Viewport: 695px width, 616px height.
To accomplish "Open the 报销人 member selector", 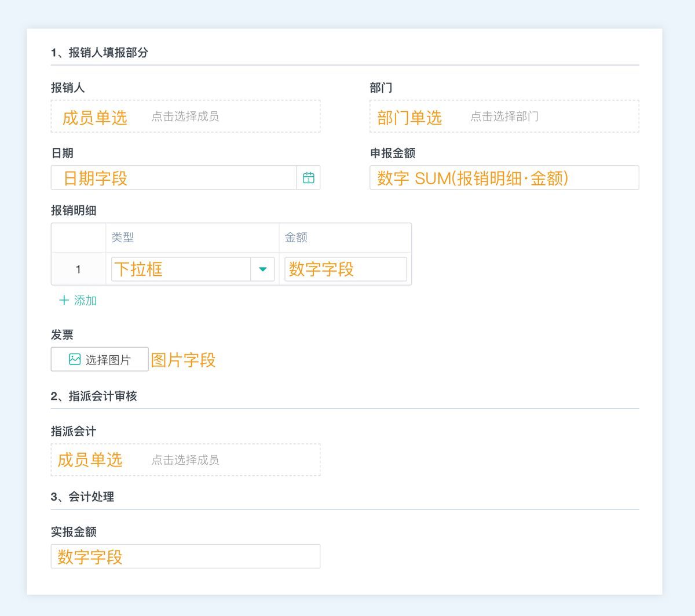I will tap(185, 116).
